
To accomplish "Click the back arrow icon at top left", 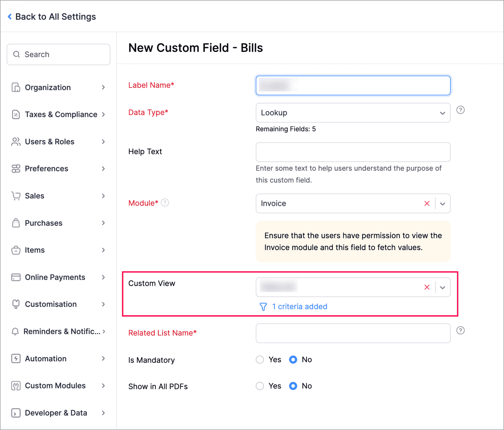I will 10,16.
